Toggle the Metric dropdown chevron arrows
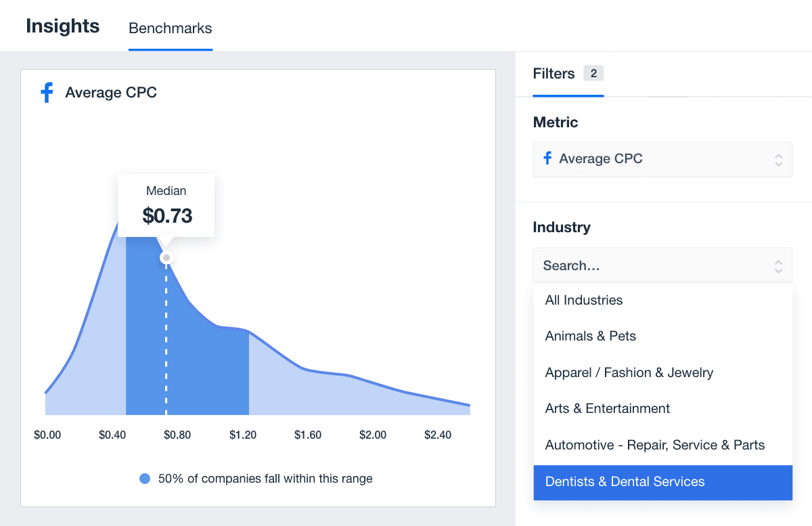Viewport: 812px width, 526px height. [778, 160]
